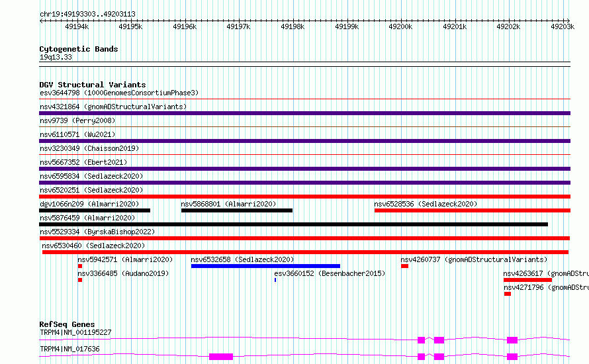Image resolution: width=589 pixels, height=364 pixels.
Task: Click the purple bar under nsv4321864
Action: click(x=304, y=113)
